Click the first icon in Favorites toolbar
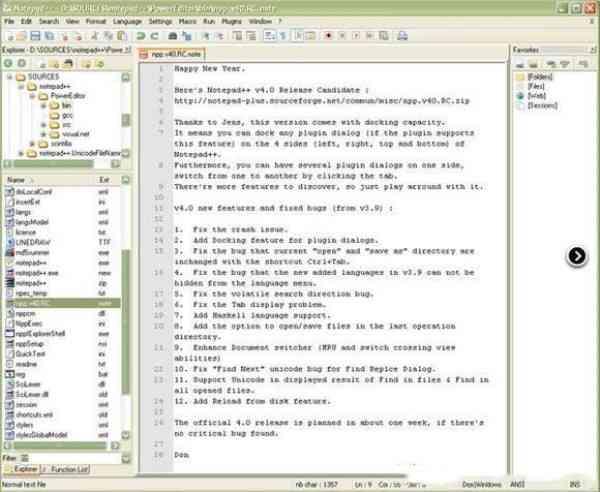The image size is (600, 492). pos(520,64)
